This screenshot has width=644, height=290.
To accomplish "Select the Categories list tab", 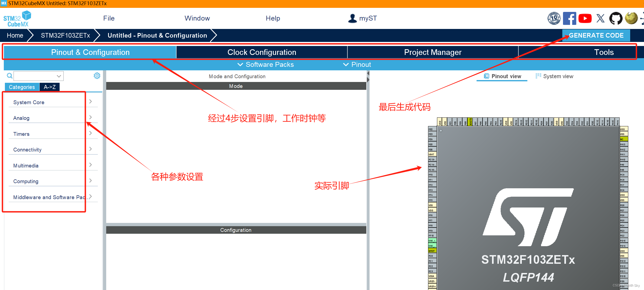I will pos(22,87).
